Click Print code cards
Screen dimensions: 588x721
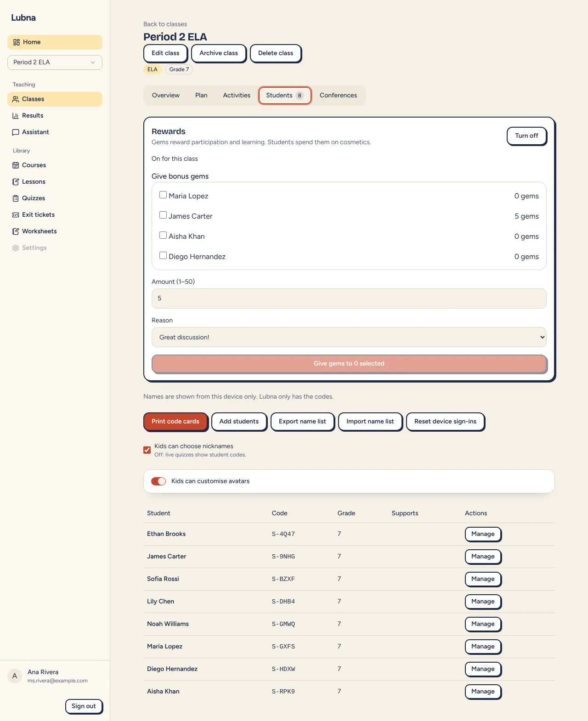175,422
